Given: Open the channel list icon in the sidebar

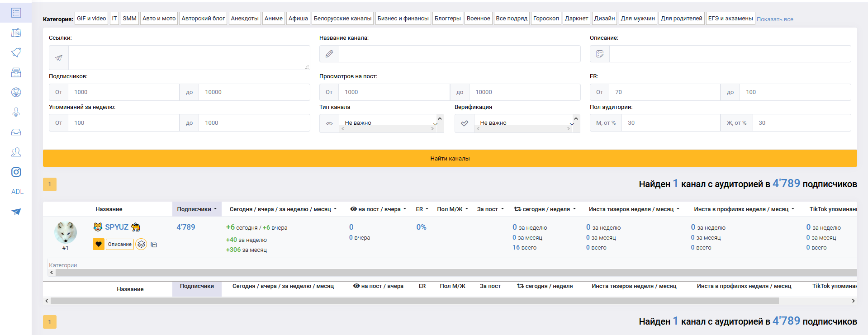Looking at the screenshot, I should pos(16,13).
